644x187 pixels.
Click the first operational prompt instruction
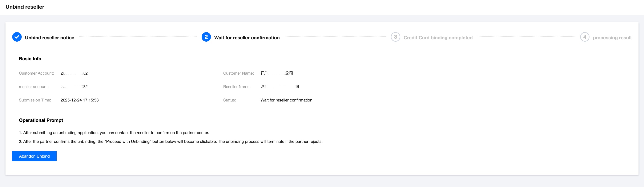pos(114,133)
